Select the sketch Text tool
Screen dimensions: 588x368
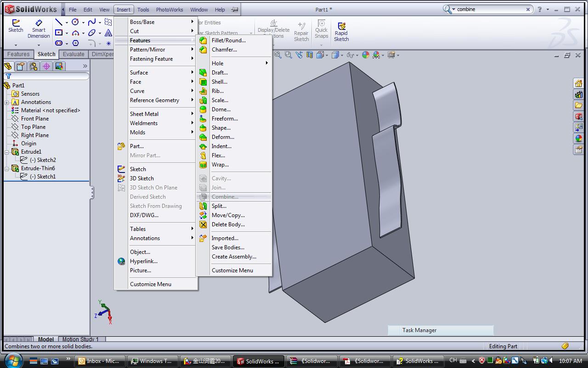pos(108,33)
